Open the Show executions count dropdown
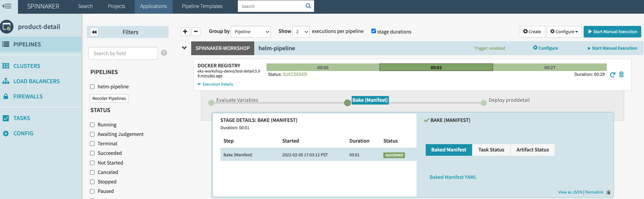Image resolution: width=644 pixels, height=199 pixels. tap(301, 32)
